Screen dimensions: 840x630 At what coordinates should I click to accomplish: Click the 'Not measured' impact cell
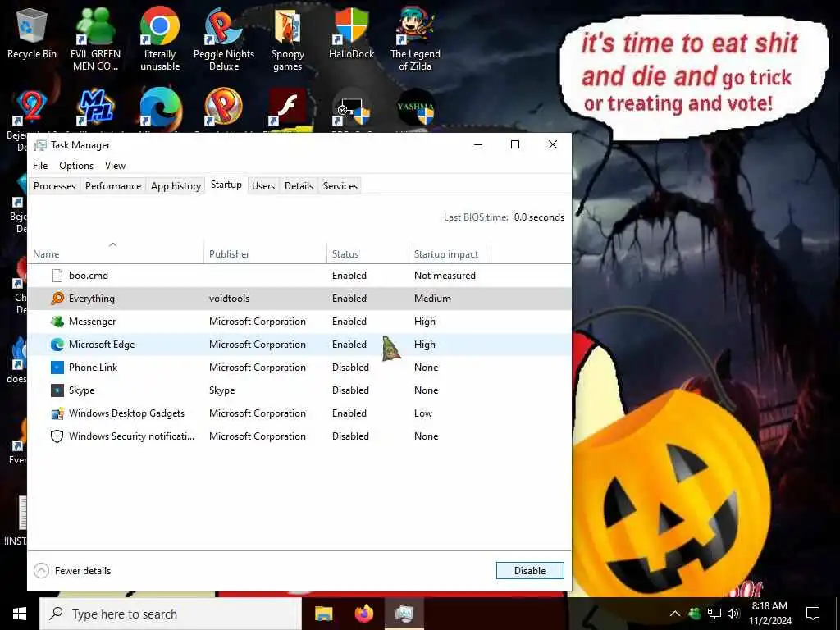[445, 276]
